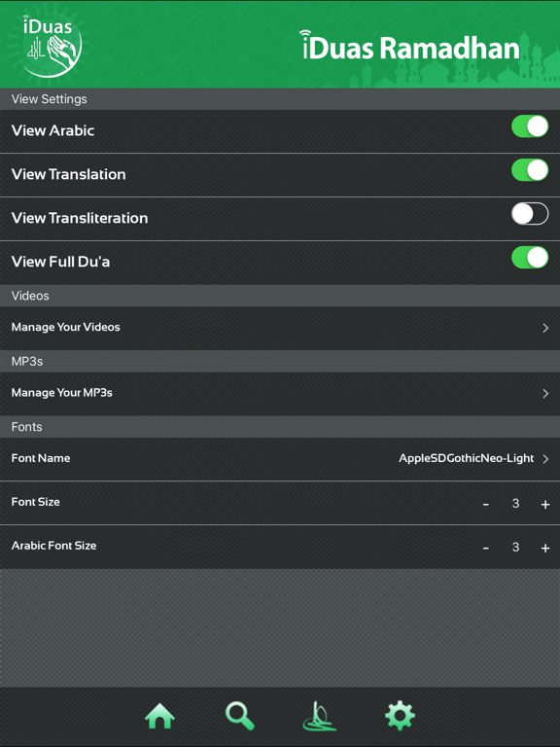Click the AppleSDGothicNeo-Light font value
The image size is (560, 747).
click(467, 458)
